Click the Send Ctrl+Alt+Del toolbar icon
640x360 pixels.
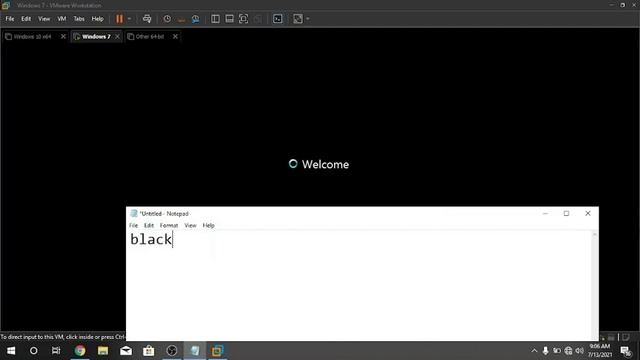pos(147,19)
